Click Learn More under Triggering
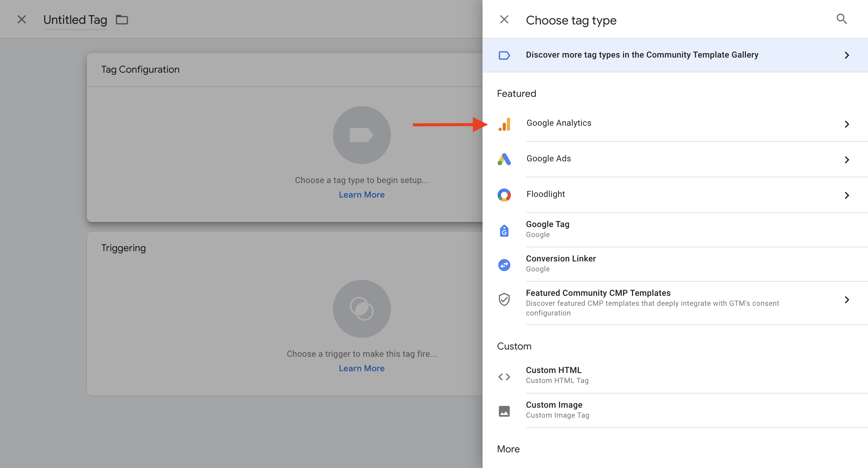This screenshot has height=468, width=868. (x=362, y=368)
